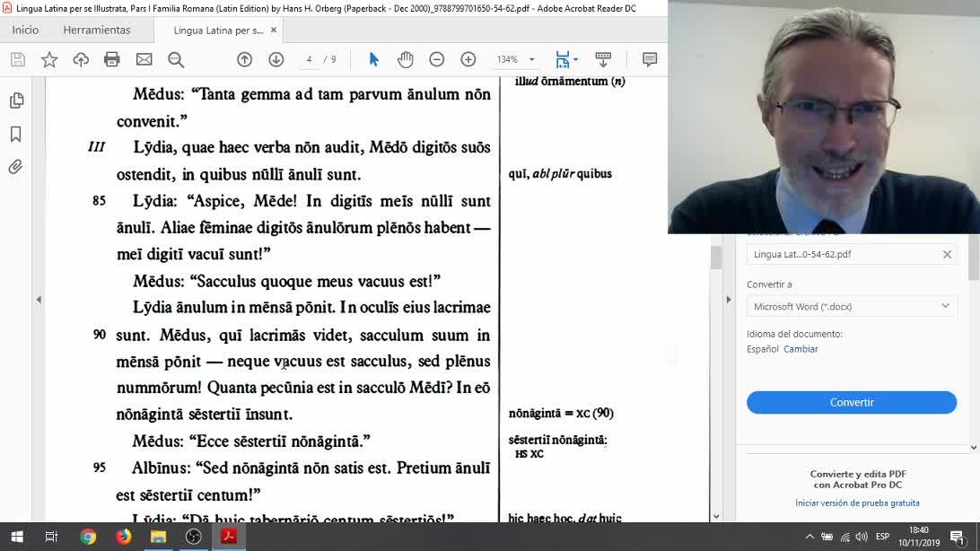The image size is (980, 551).
Task: Click the scrolling mode keyboard-like icon
Action: pos(603,59)
